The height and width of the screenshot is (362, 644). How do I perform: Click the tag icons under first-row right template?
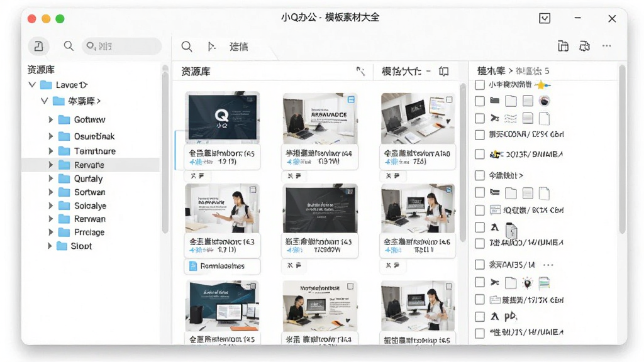click(x=392, y=176)
